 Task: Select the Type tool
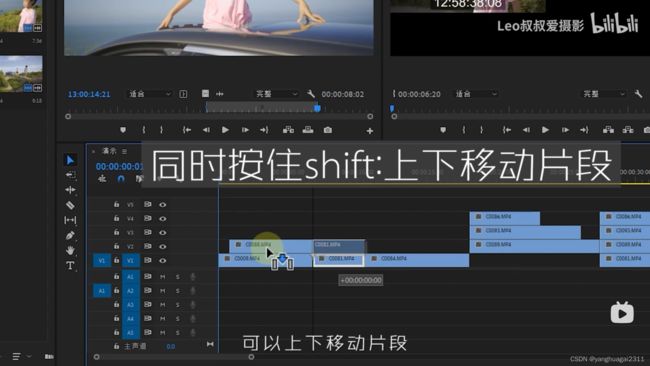70,266
